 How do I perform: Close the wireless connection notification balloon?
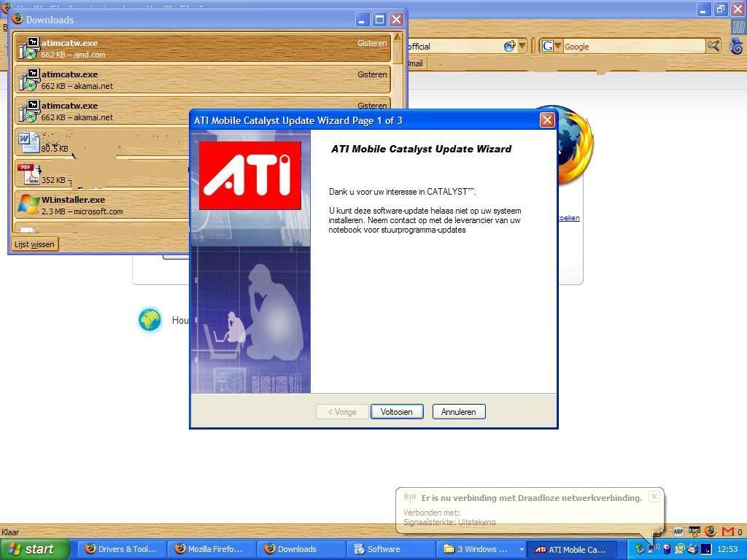pyautogui.click(x=654, y=497)
